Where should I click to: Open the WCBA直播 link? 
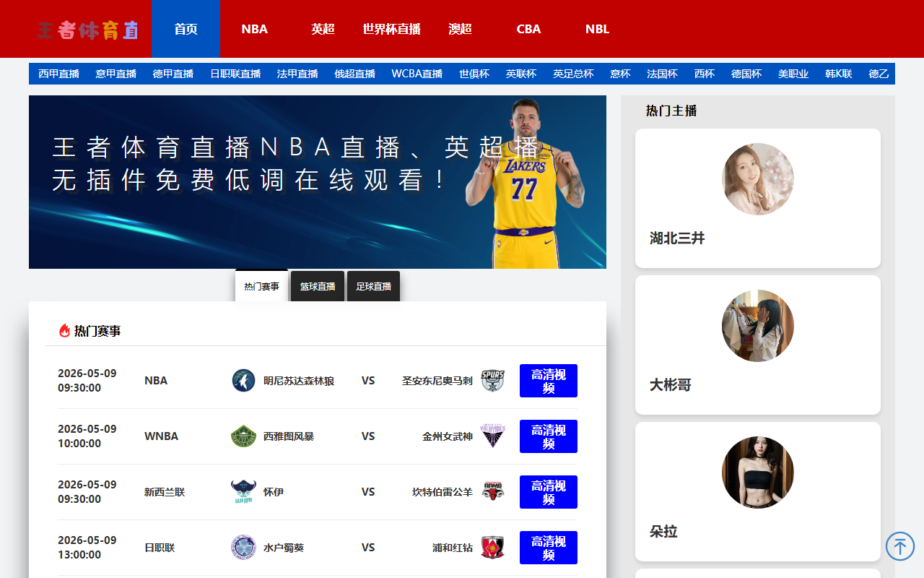(417, 74)
